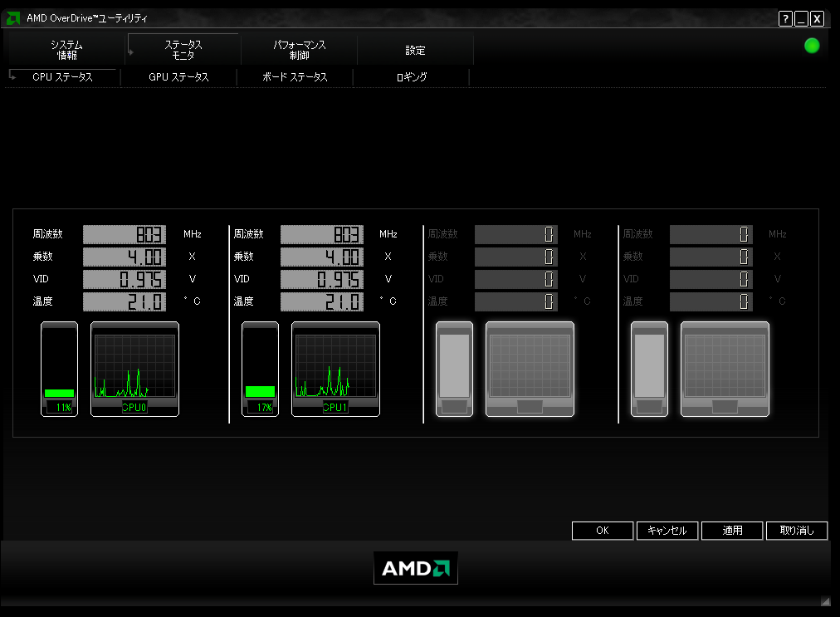Switch to the パフォーマンス制御 tab
Image resolution: width=840 pixels, height=617 pixels.
click(300, 50)
